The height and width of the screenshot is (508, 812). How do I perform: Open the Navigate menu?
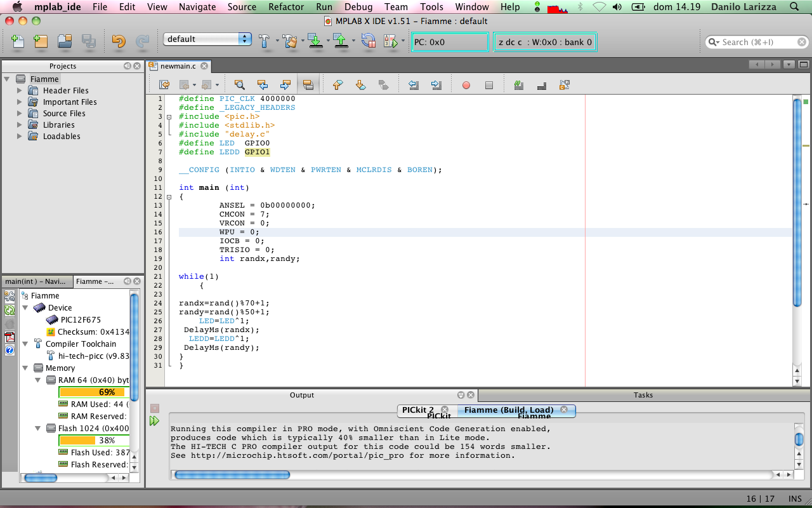tap(197, 7)
